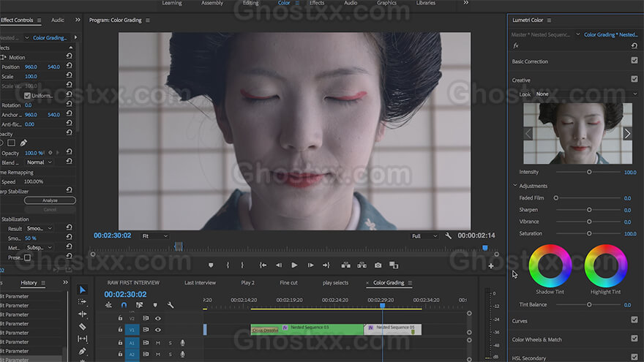Viewport: 644px width, 362px height.
Task: Open the Fit zoom level dropdown
Action: point(155,236)
